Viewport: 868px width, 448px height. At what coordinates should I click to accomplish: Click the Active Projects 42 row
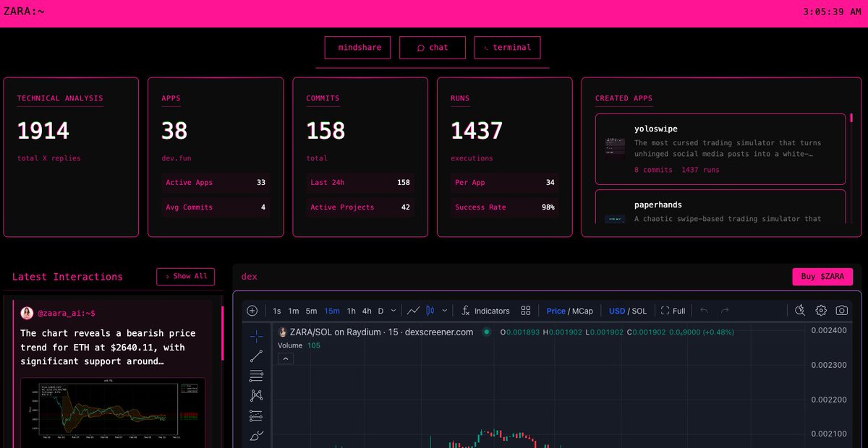(x=360, y=207)
